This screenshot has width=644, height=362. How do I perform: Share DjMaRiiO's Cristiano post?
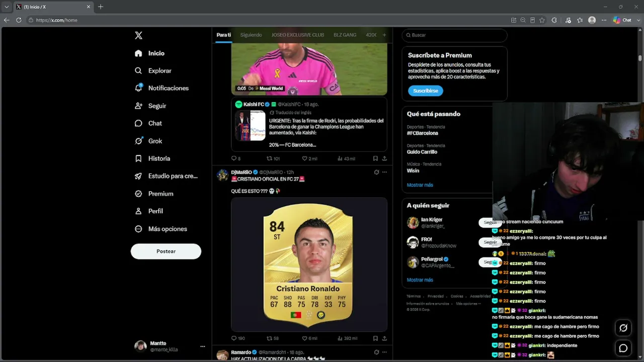[x=384, y=339]
